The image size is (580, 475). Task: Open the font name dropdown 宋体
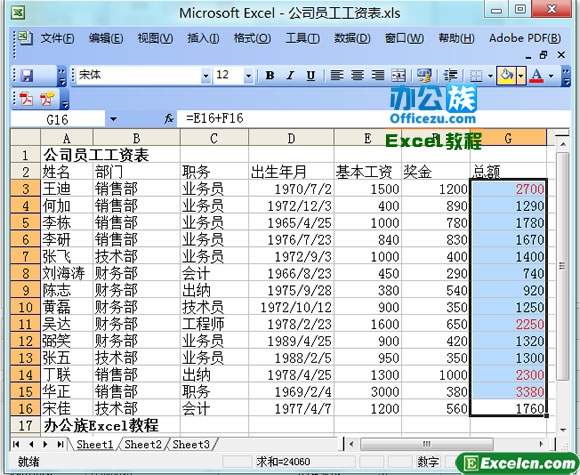(206, 76)
